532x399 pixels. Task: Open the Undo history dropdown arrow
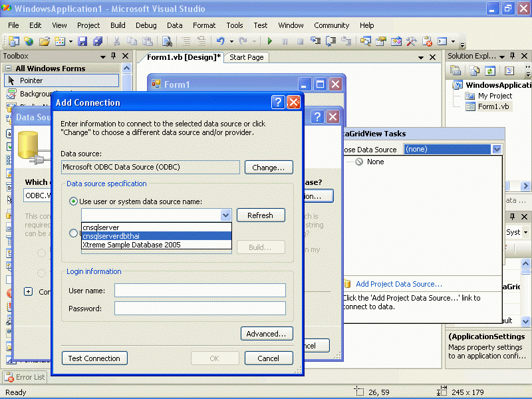click(x=231, y=41)
